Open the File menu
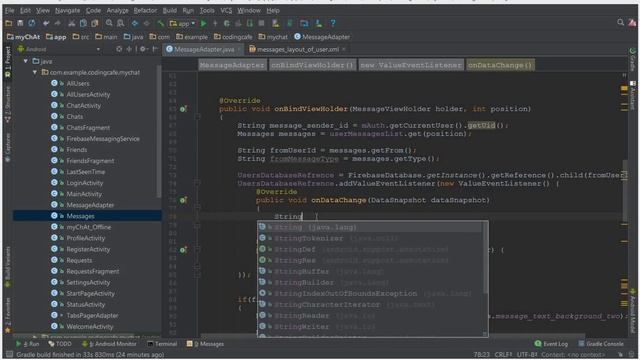 click(x=9, y=11)
